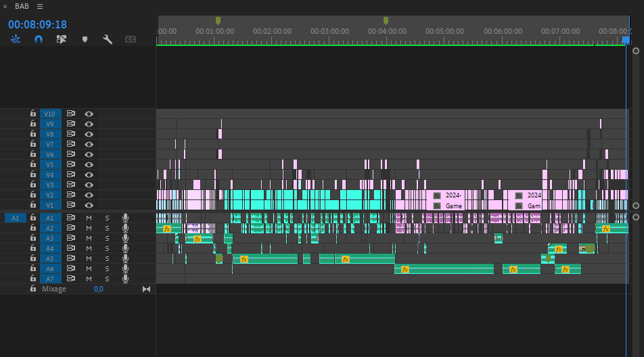Click audio tracks scroll handle
This screenshot has width=644, height=357.
pos(636,217)
